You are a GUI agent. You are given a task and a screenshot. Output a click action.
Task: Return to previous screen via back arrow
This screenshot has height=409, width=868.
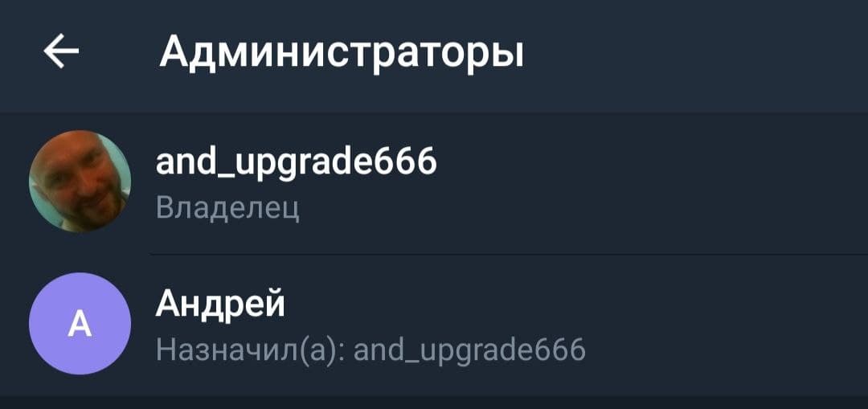(61, 51)
